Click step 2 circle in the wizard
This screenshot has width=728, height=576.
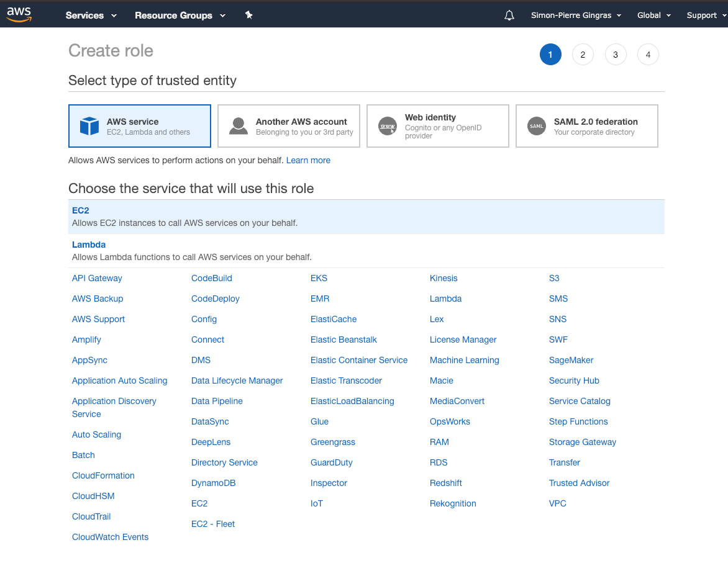(x=583, y=54)
